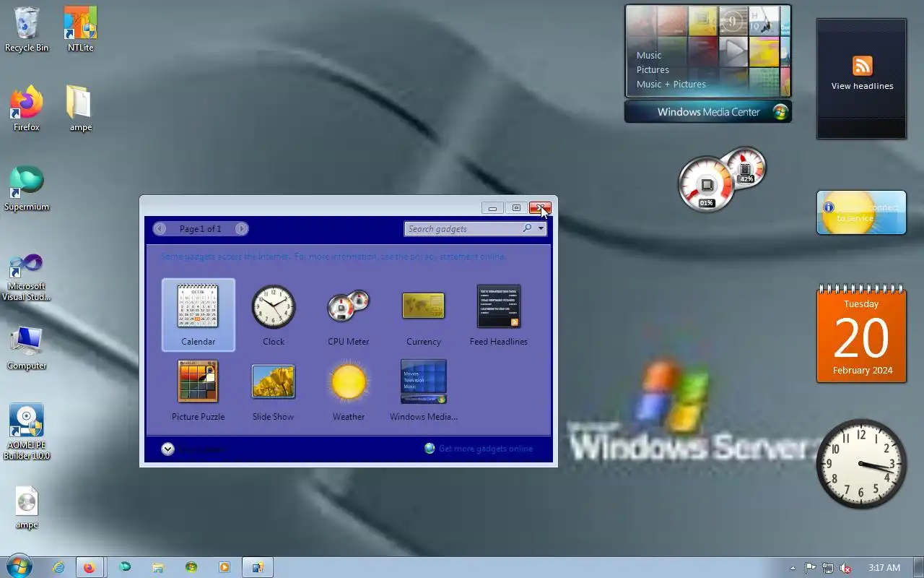Open Windows Explorer from the taskbar
Viewport: 924px width, 578px height.
[x=157, y=568]
